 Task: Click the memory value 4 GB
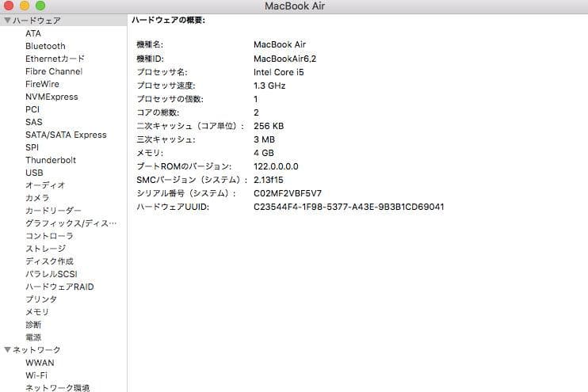[264, 153]
